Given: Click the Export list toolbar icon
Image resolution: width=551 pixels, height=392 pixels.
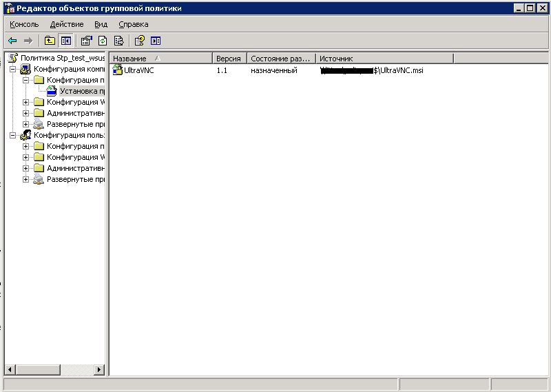Looking at the screenshot, I should click(118, 41).
